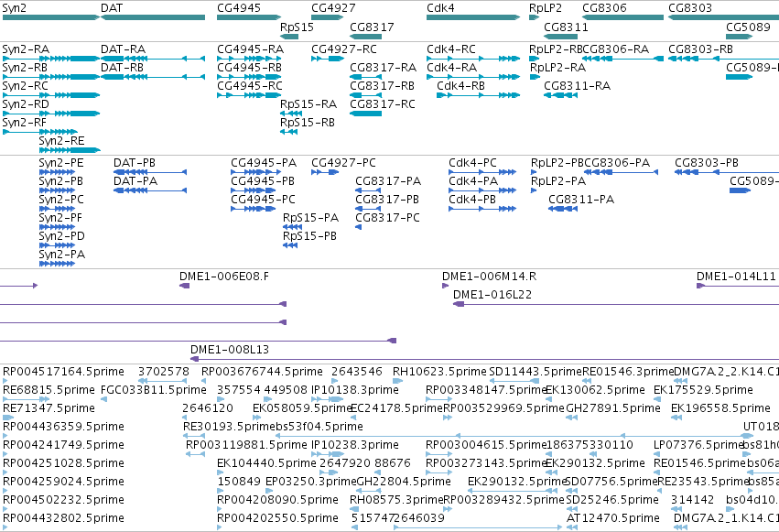Viewport: 779px width, 532px height.
Task: Click EST EK196558.5prime
Action: 720,408
